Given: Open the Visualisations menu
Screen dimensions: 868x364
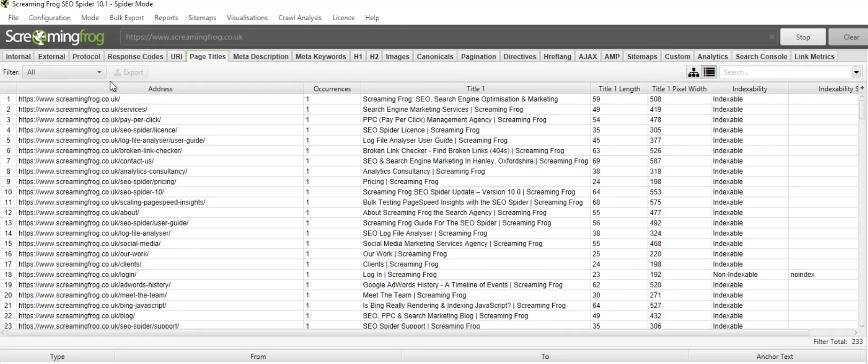Looking at the screenshot, I should pyautogui.click(x=247, y=17).
